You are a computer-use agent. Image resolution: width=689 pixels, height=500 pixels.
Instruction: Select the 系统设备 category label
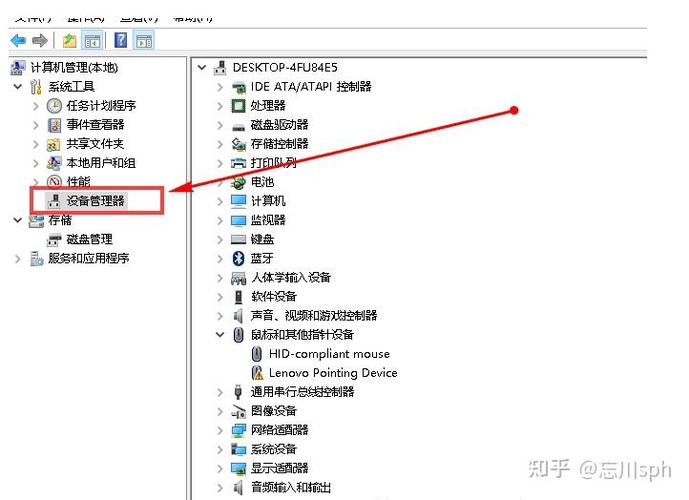pos(274,449)
